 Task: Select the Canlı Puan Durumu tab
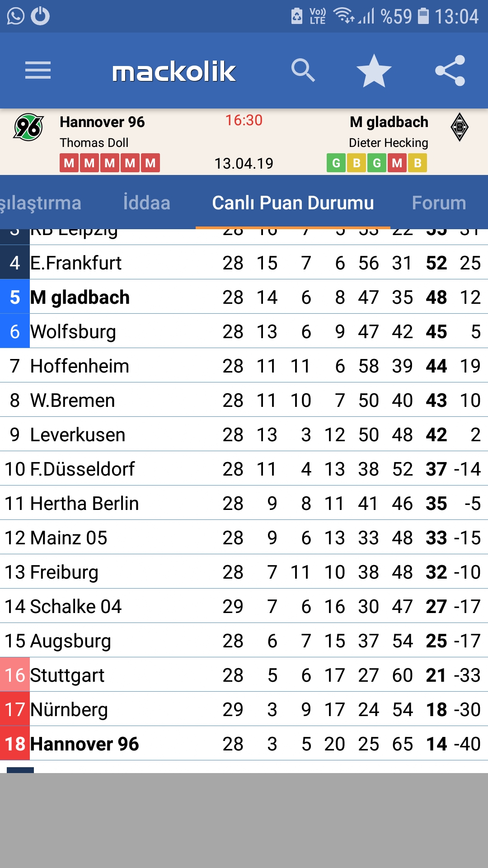click(293, 203)
